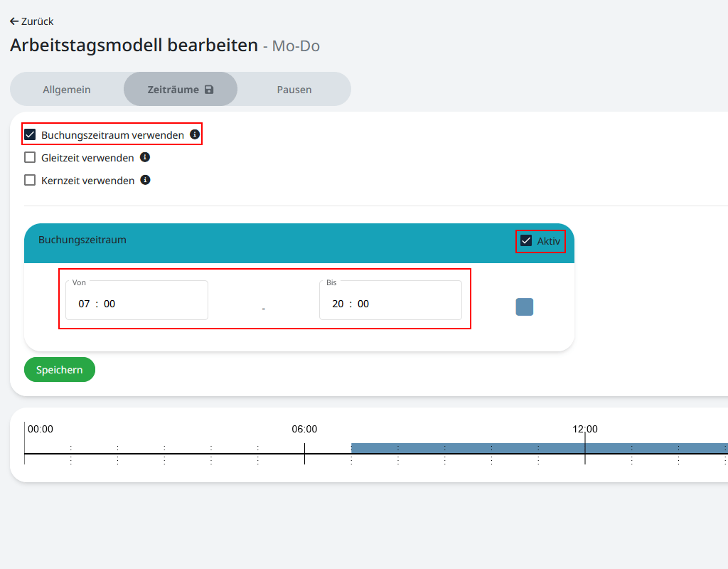The image size is (728, 569).
Task: Click info icon beside Buchungszeitraum verwenden
Action: coord(195,134)
